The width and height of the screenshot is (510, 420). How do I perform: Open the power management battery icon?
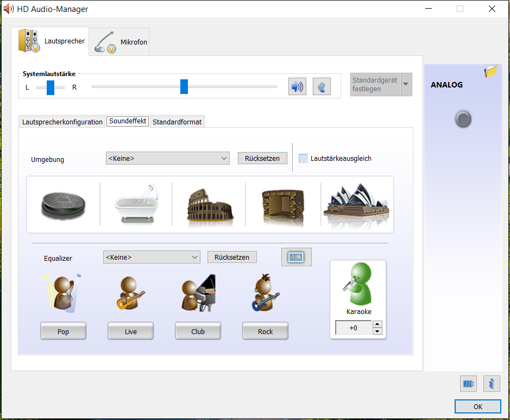click(x=468, y=384)
